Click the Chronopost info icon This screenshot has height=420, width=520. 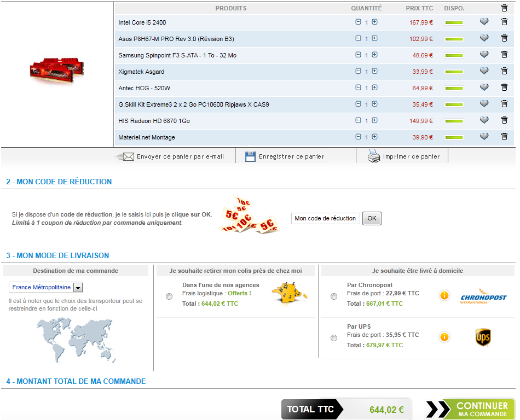[x=444, y=295]
